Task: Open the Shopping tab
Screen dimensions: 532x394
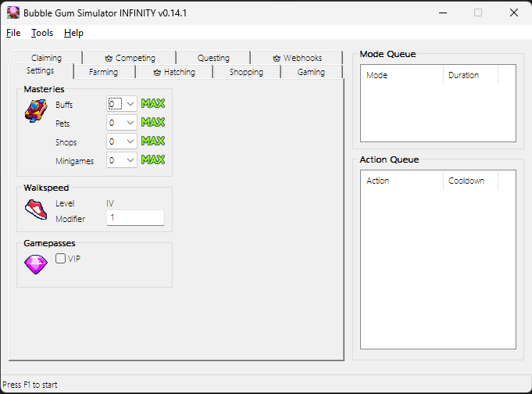Action: coord(246,72)
